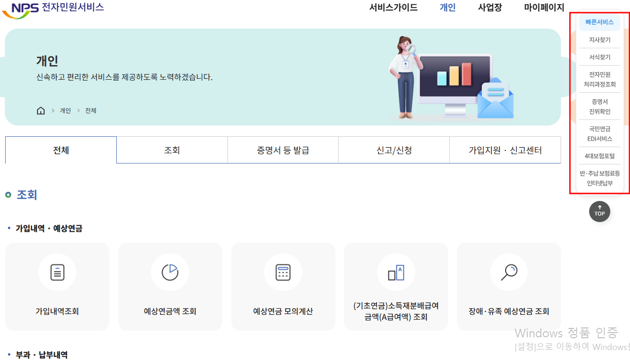The height and width of the screenshot is (364, 630).
Task: Open 마이페이지 in the top menu
Action: [543, 7]
